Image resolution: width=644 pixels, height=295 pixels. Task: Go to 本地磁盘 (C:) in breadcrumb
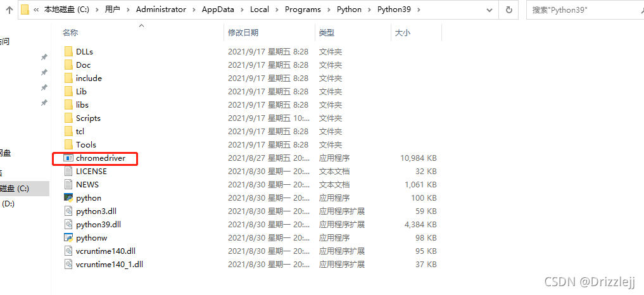coord(66,9)
